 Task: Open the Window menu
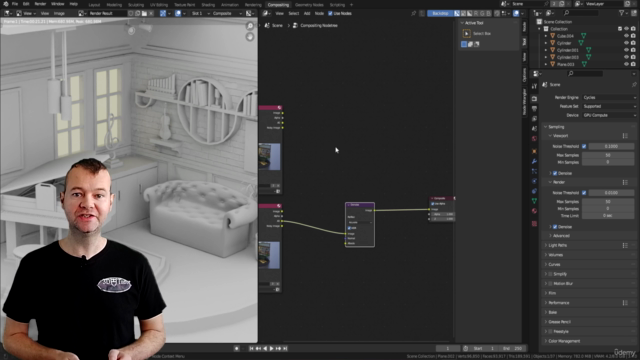(x=58, y=4)
